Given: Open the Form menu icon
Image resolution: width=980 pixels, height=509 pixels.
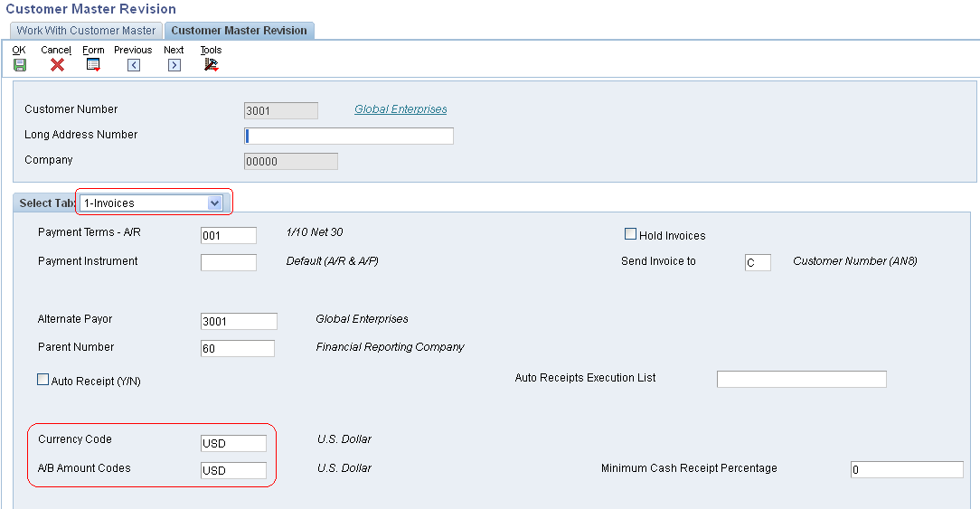Looking at the screenshot, I should 93,65.
